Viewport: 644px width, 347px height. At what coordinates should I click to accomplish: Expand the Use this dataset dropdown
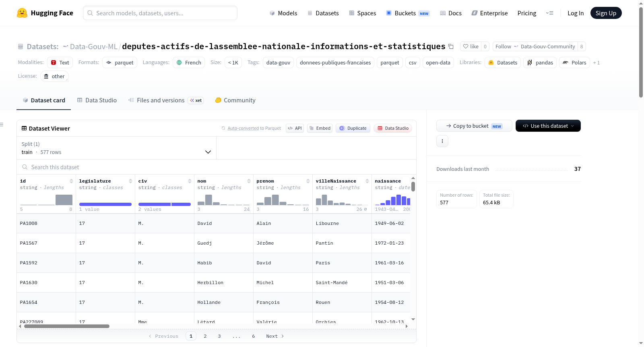tap(548, 126)
